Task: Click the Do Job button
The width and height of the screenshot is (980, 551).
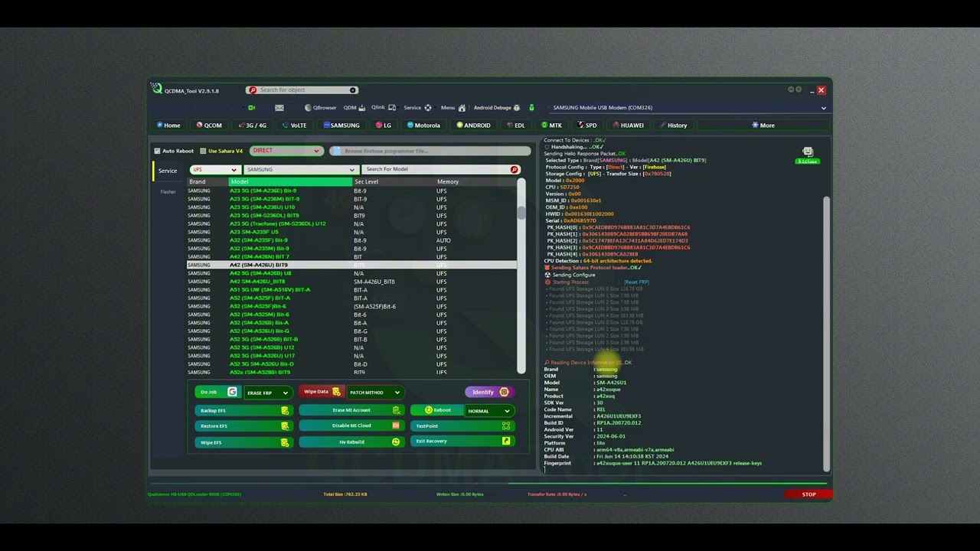Action: point(217,392)
